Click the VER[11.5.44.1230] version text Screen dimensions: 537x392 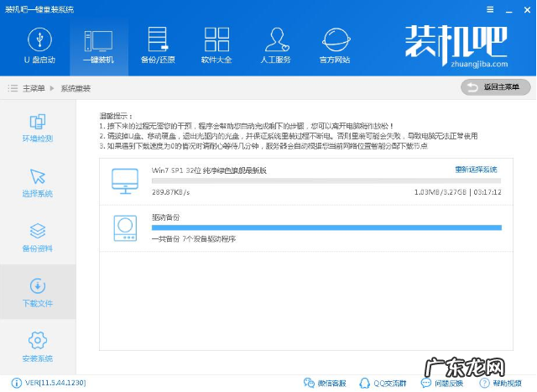[55, 383]
